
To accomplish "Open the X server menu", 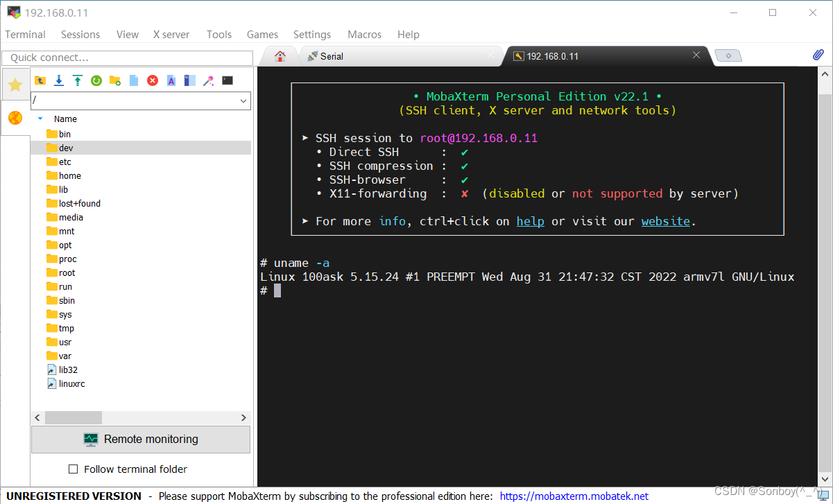I will click(x=173, y=35).
